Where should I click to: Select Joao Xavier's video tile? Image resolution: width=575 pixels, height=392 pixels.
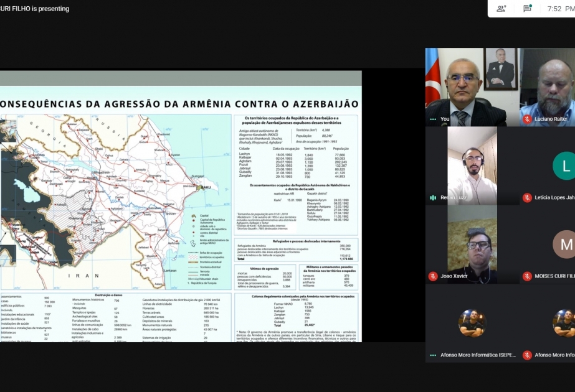coord(472,245)
